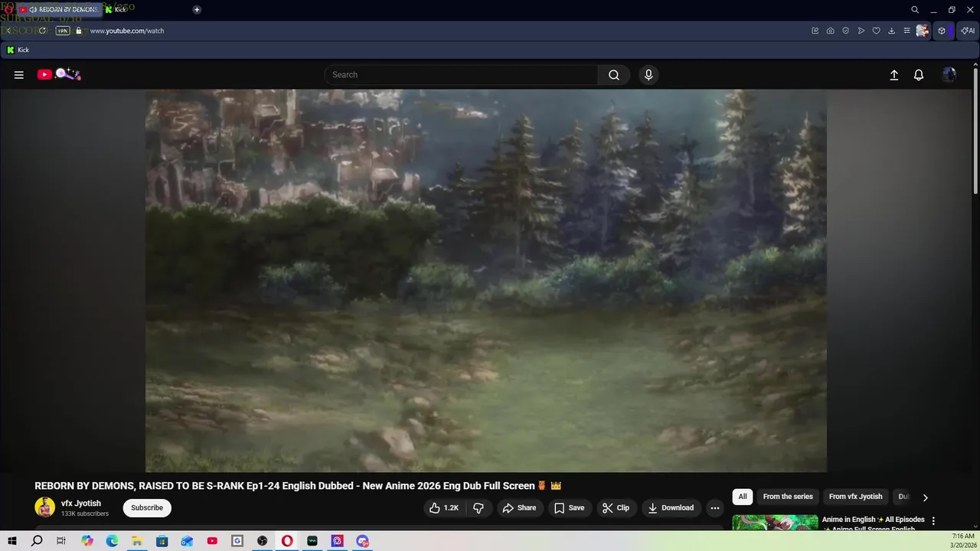Open Opera downloads icon
This screenshot has width=980, height=551.
click(x=892, y=31)
